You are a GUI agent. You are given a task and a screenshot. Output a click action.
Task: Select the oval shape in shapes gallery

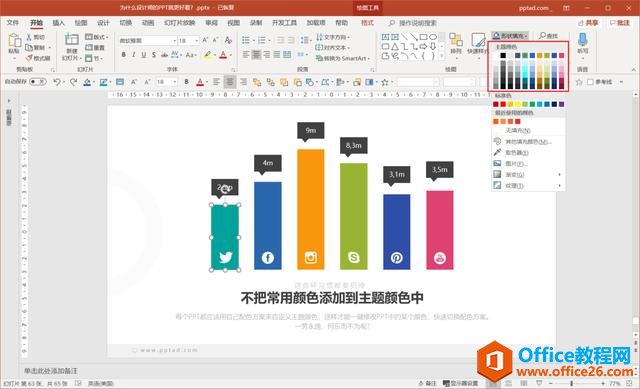point(433,37)
